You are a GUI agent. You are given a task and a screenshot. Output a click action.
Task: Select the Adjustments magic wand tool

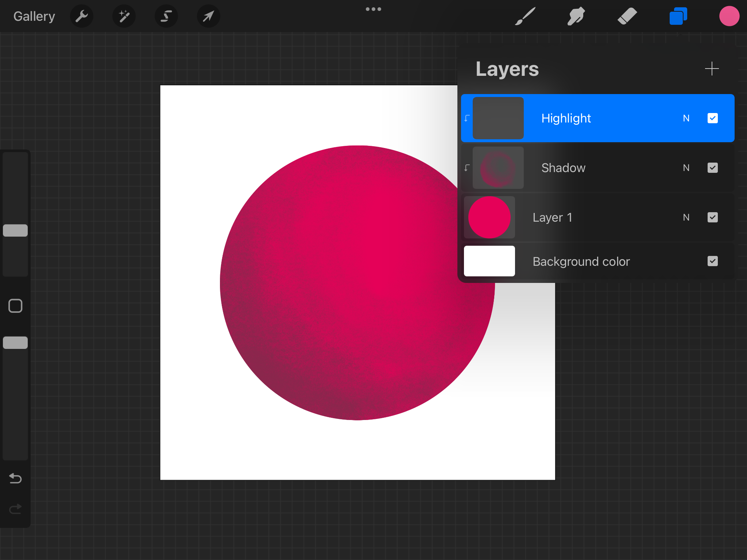pos(124,16)
